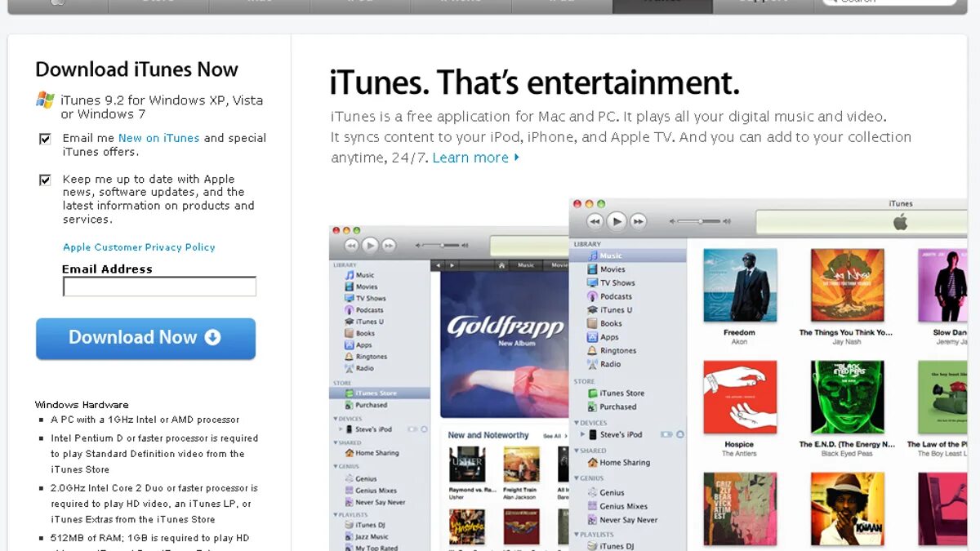The height and width of the screenshot is (551, 980).
Task: Collapse DEVICES section in back iTunes window
Action: (x=335, y=419)
